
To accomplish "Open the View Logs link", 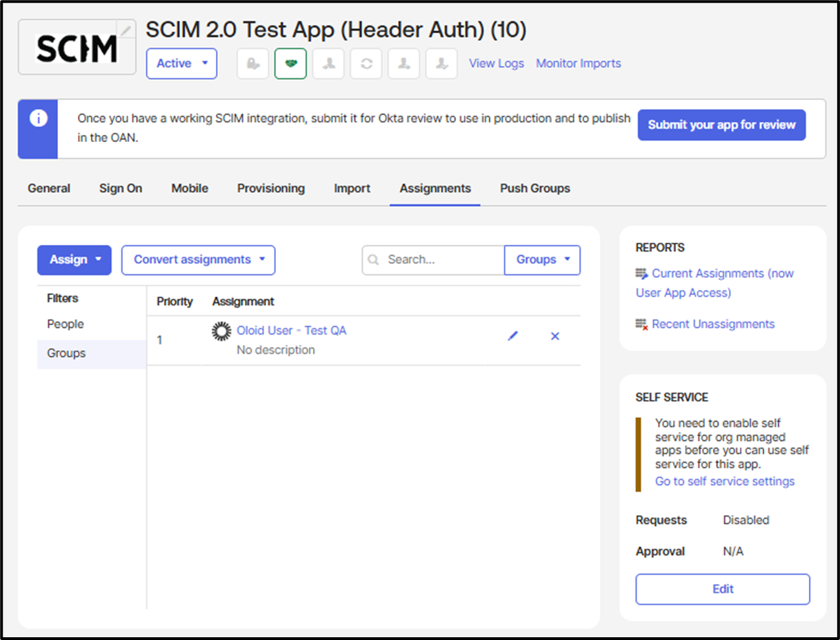I will coord(497,63).
